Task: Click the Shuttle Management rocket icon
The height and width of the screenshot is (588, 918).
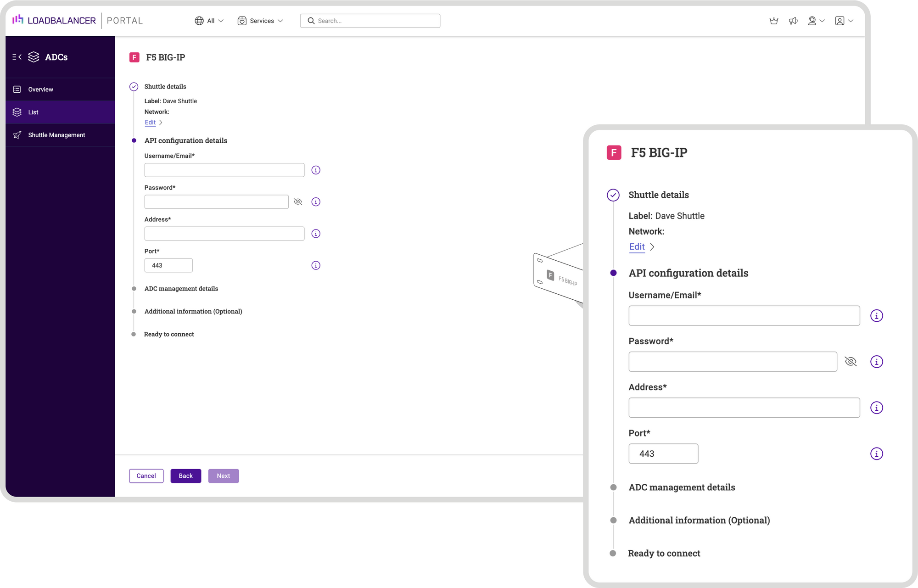Action: coord(17,135)
